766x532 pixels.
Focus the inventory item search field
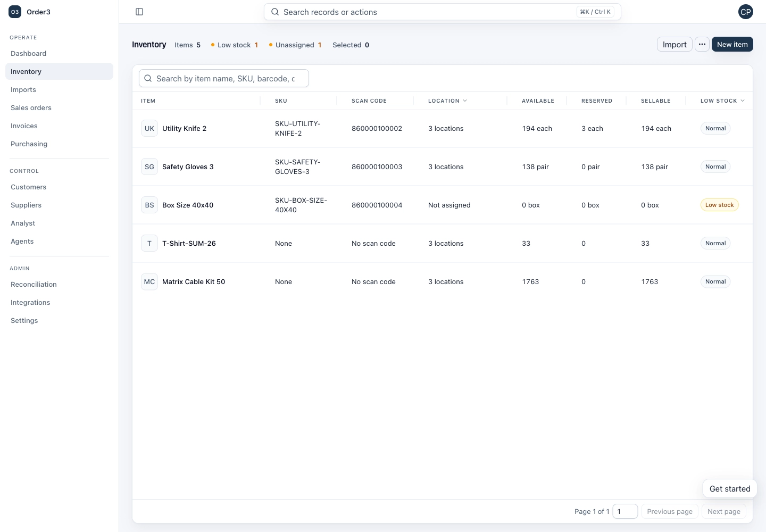tap(224, 78)
